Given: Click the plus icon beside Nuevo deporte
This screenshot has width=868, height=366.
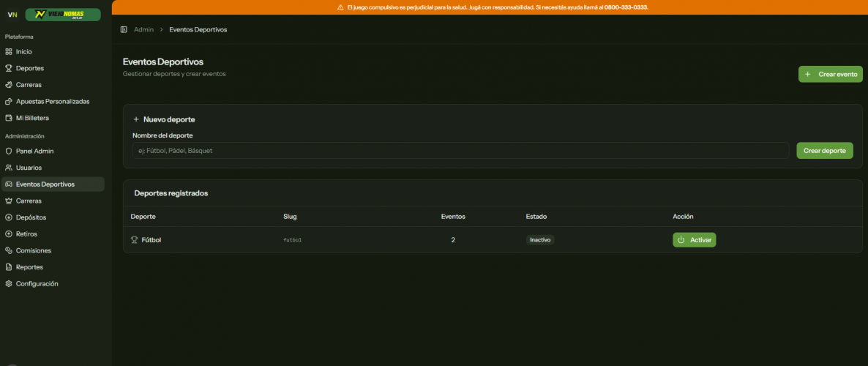Looking at the screenshot, I should point(136,119).
